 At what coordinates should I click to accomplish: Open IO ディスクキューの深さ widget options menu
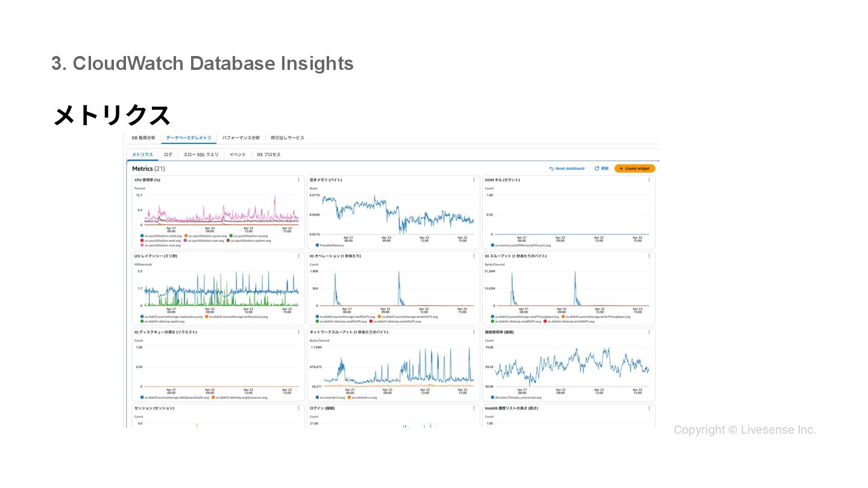[298, 332]
